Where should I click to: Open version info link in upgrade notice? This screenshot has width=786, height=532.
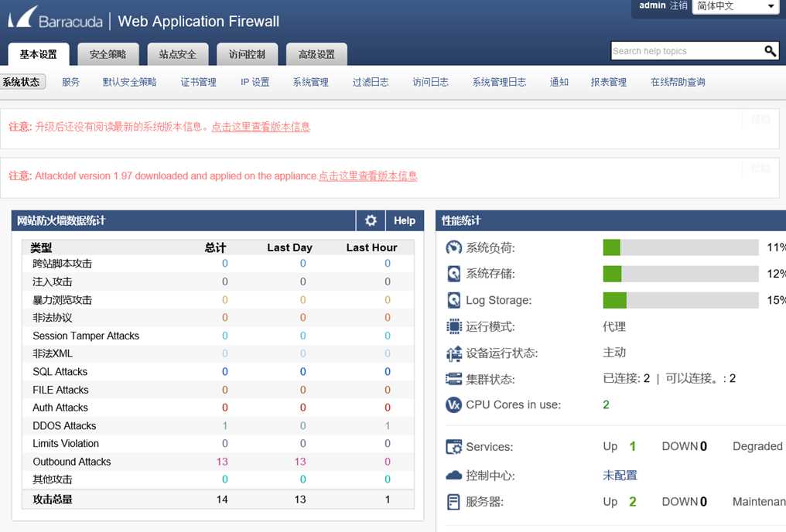(261, 127)
